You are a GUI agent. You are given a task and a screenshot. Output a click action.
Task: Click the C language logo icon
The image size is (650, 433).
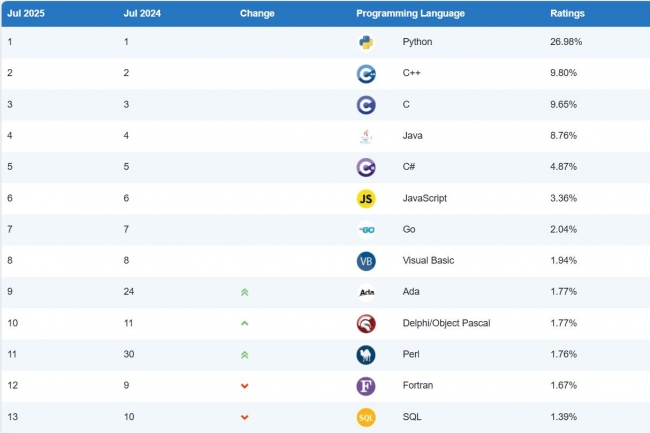point(366,105)
